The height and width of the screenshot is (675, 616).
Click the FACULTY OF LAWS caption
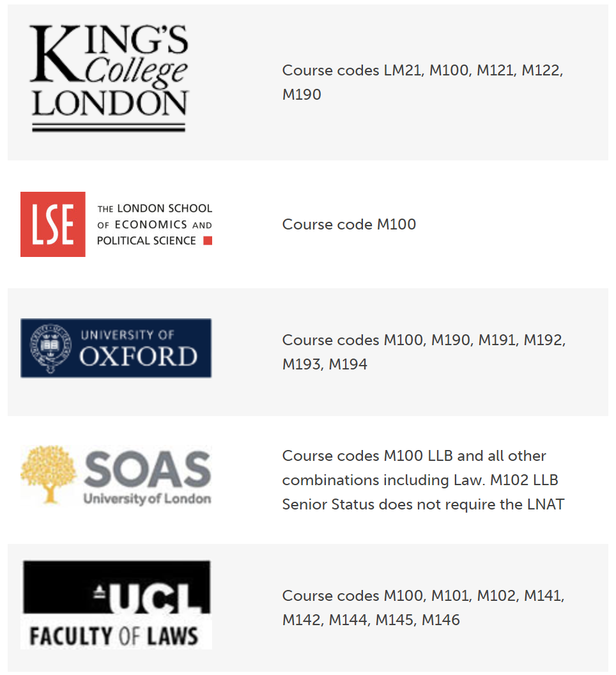(x=114, y=636)
